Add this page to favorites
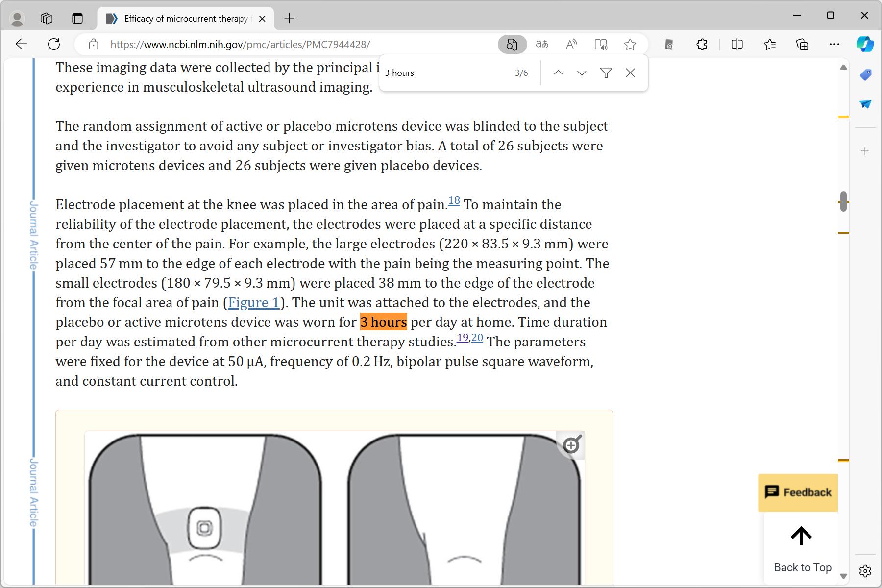Viewport: 882px width, 588px height. pyautogui.click(x=630, y=45)
